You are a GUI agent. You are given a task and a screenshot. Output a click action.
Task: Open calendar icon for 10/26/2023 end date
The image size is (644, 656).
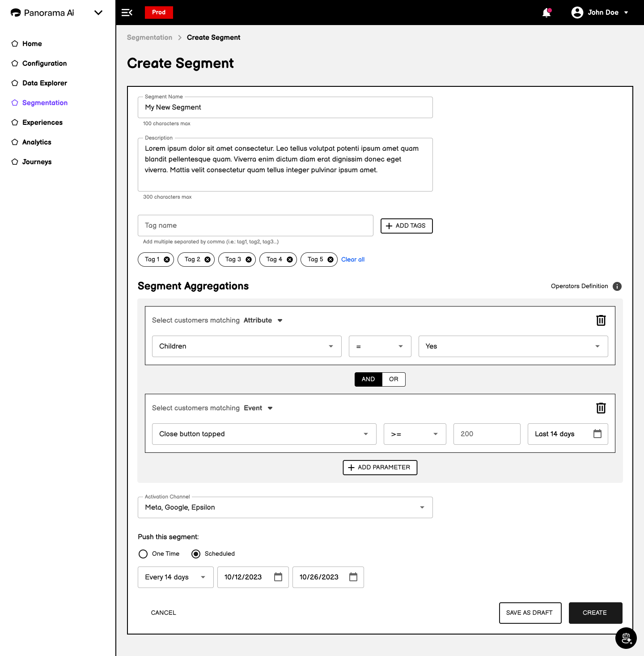click(353, 577)
